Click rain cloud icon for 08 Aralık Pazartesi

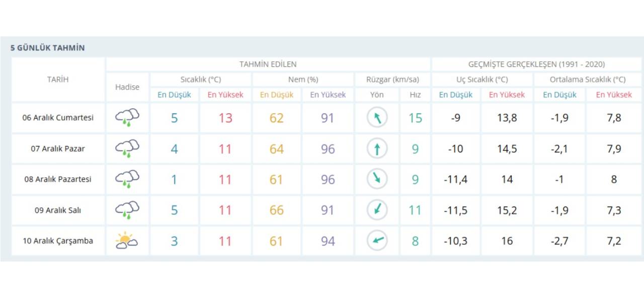pos(127,180)
